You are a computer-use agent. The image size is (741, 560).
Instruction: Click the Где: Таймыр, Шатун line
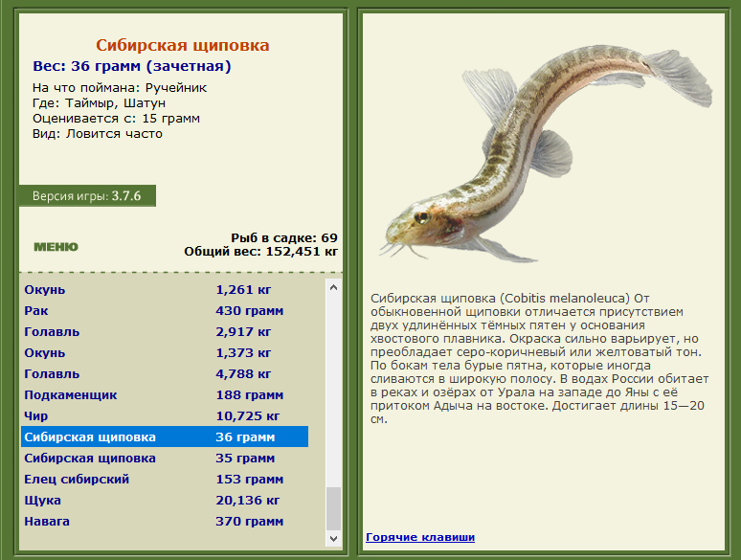click(99, 103)
